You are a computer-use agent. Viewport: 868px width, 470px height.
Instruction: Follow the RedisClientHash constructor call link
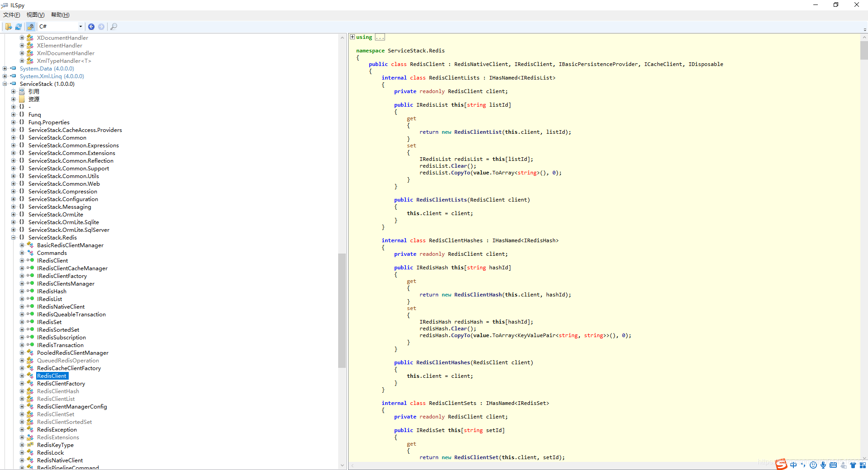click(478, 295)
